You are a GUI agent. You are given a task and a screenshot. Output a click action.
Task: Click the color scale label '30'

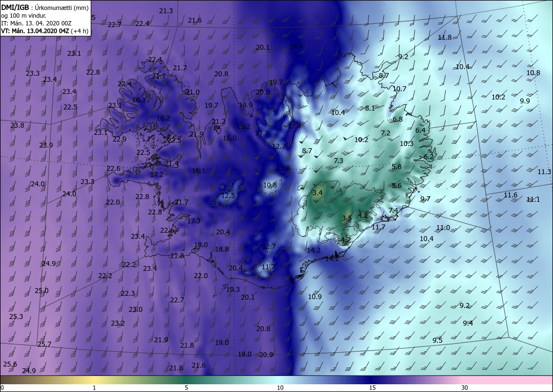[465, 388]
